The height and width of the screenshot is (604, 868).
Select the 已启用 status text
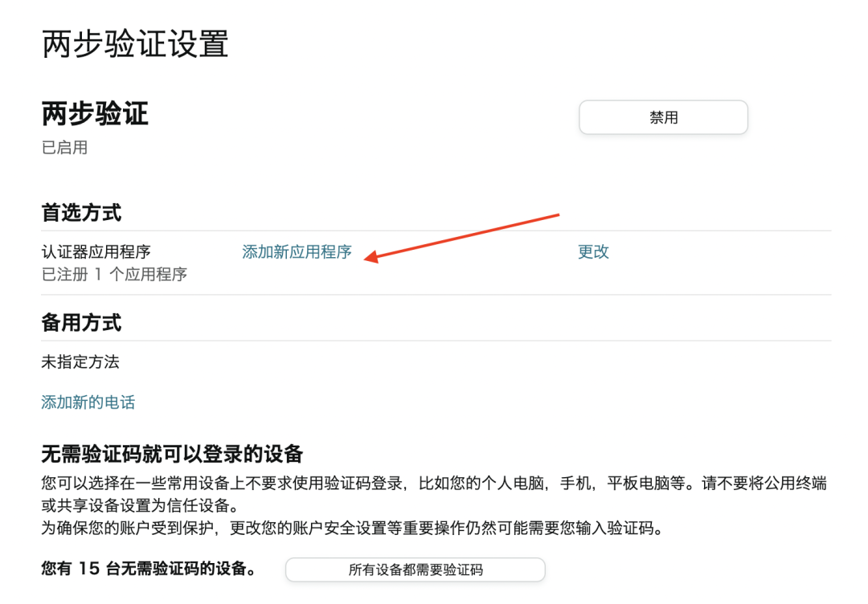[64, 147]
